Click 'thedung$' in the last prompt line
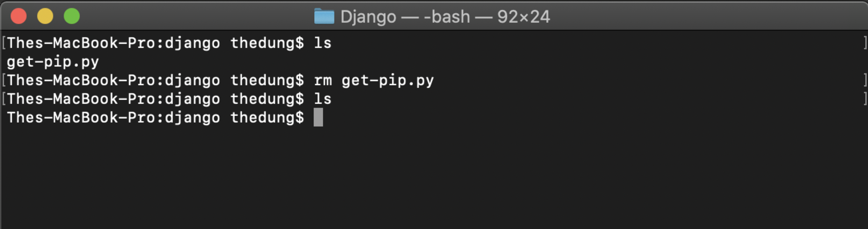The image size is (868, 229). click(x=267, y=118)
